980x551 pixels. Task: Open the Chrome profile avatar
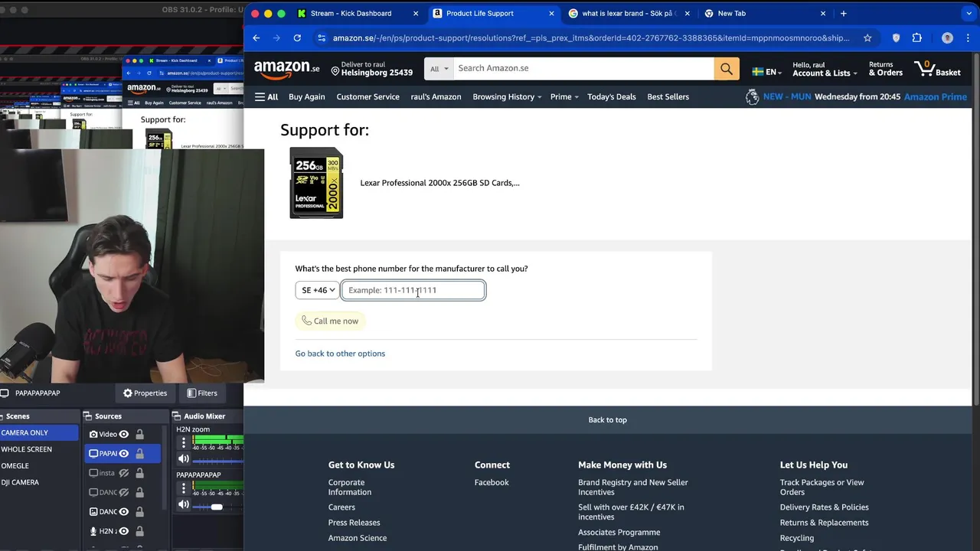point(947,37)
